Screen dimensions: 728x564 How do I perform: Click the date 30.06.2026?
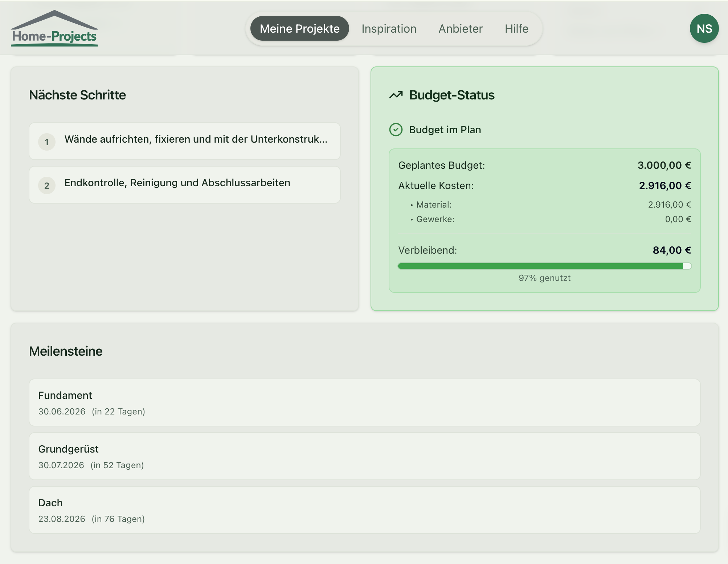(x=62, y=412)
